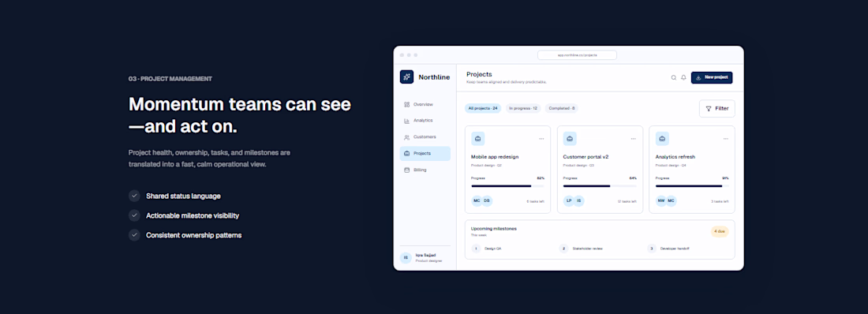Click the Developer handoff milestone text

pyautogui.click(x=675, y=249)
